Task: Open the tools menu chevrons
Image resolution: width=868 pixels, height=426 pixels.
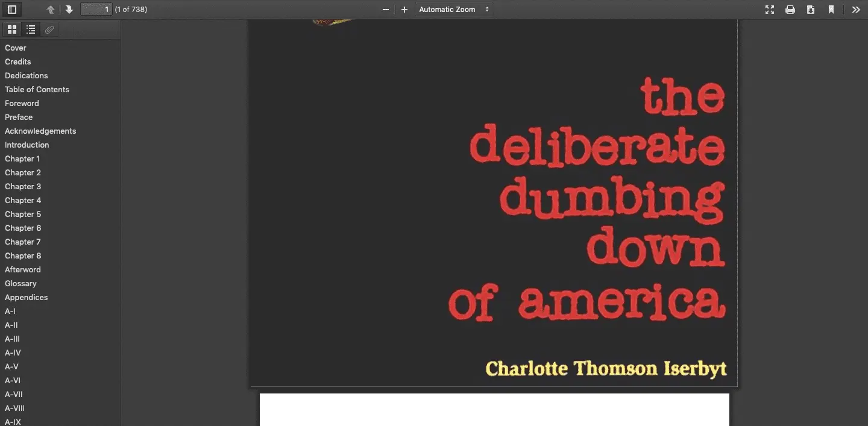Action: (856, 10)
